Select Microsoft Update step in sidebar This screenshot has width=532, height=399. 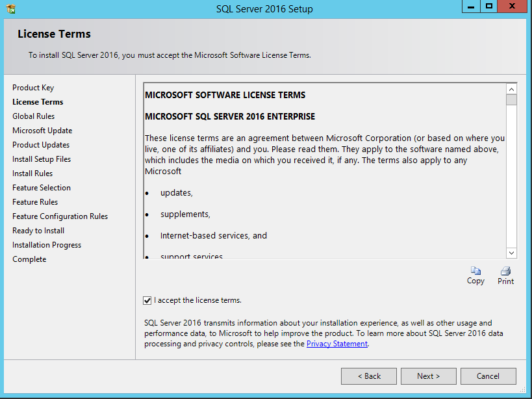coord(42,130)
